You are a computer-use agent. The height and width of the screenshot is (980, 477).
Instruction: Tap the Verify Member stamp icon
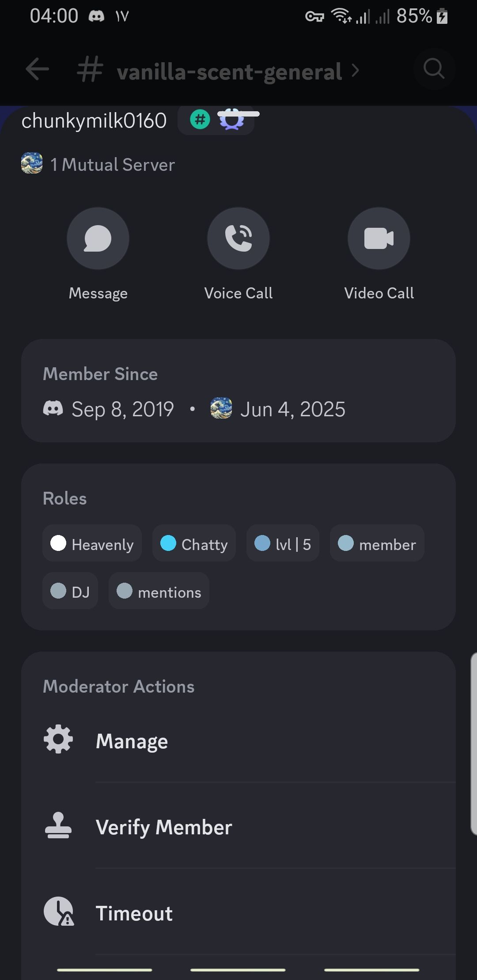coord(58,825)
